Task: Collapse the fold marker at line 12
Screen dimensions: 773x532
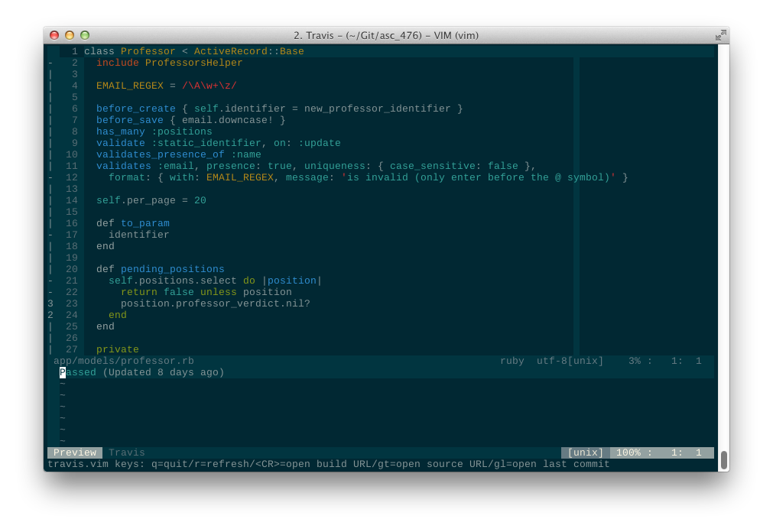Action: pyautogui.click(x=50, y=177)
